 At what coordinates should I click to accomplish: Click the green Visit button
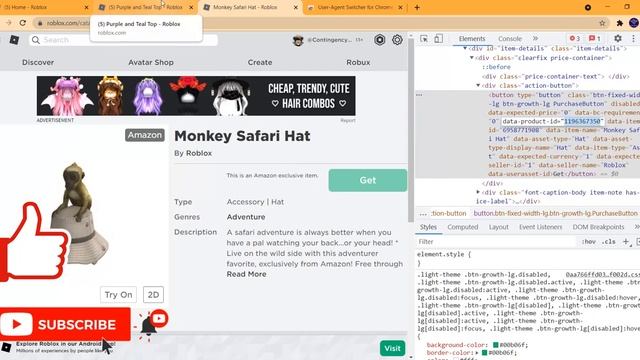392,348
